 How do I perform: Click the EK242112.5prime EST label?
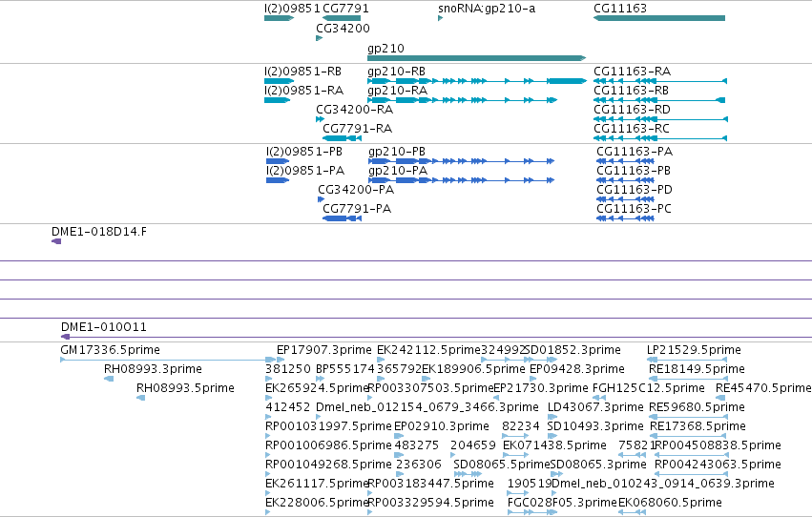click(428, 350)
